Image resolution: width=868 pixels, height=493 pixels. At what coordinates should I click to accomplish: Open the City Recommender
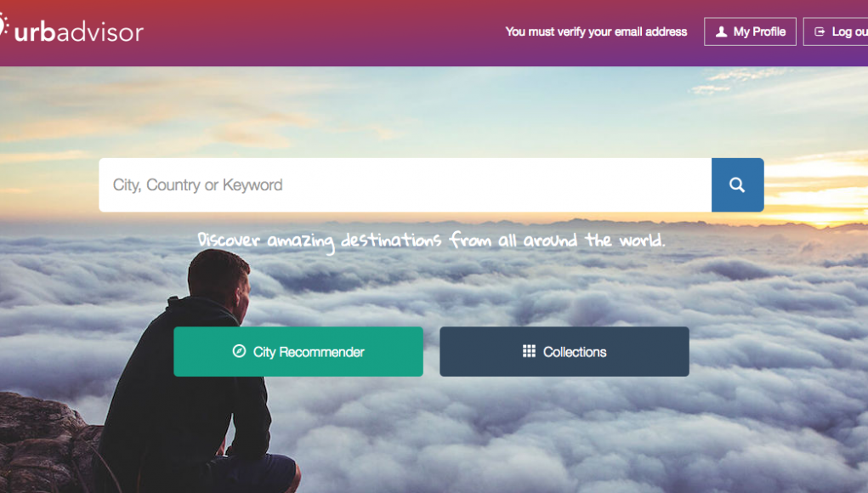tap(298, 351)
